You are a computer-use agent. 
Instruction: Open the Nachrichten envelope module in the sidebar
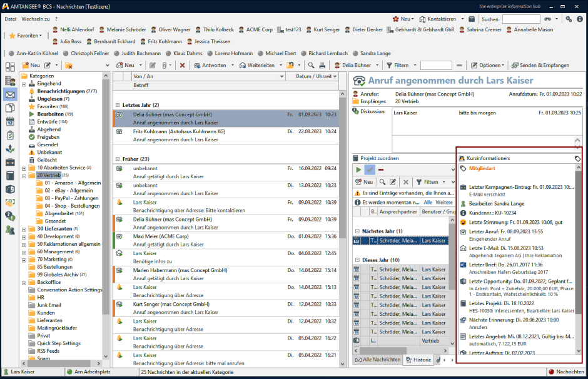(10, 94)
